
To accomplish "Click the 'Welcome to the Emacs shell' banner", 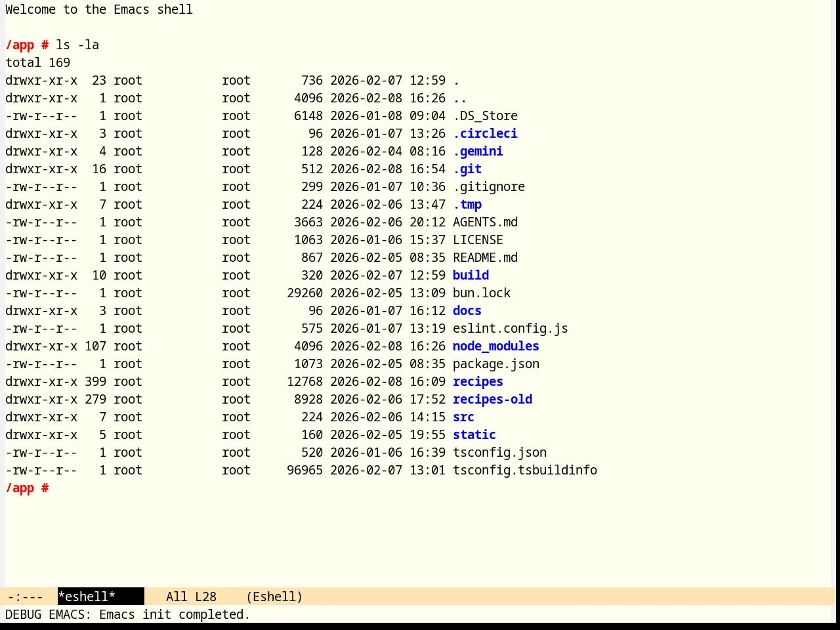I will pyautogui.click(x=99, y=10).
